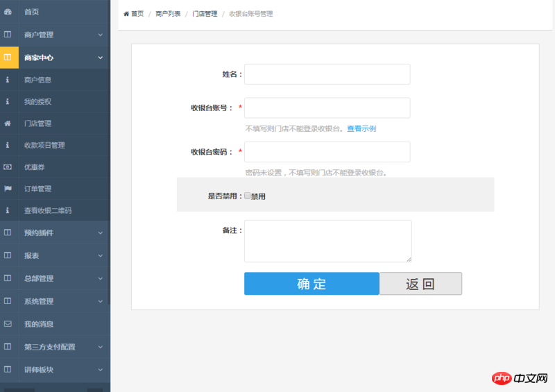Click the info icon beside 查看收银二维码
The width and height of the screenshot is (555, 392).
[x=8, y=210]
